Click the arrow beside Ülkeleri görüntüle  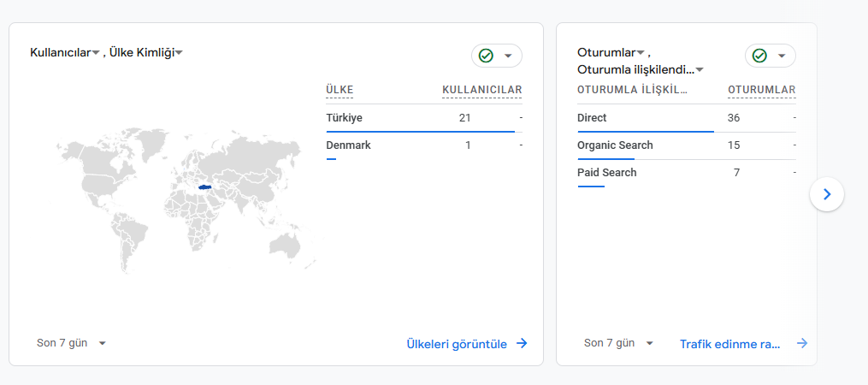[522, 343]
